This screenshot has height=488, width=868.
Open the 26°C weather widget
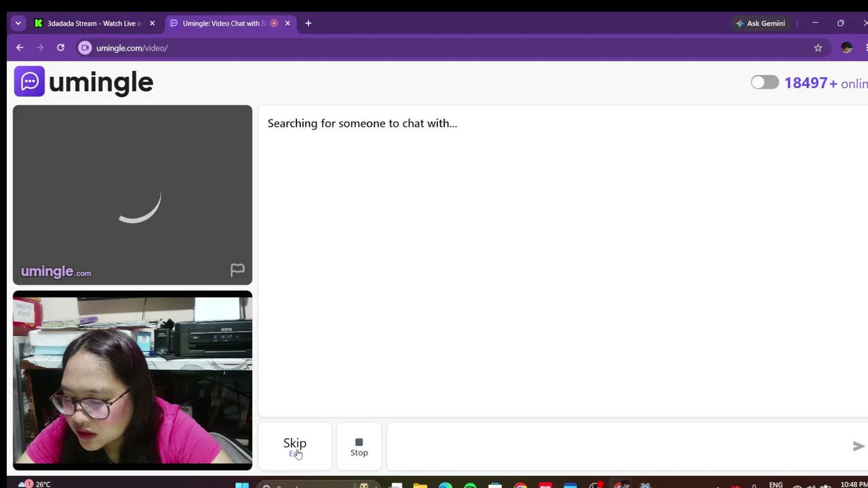[34, 484]
